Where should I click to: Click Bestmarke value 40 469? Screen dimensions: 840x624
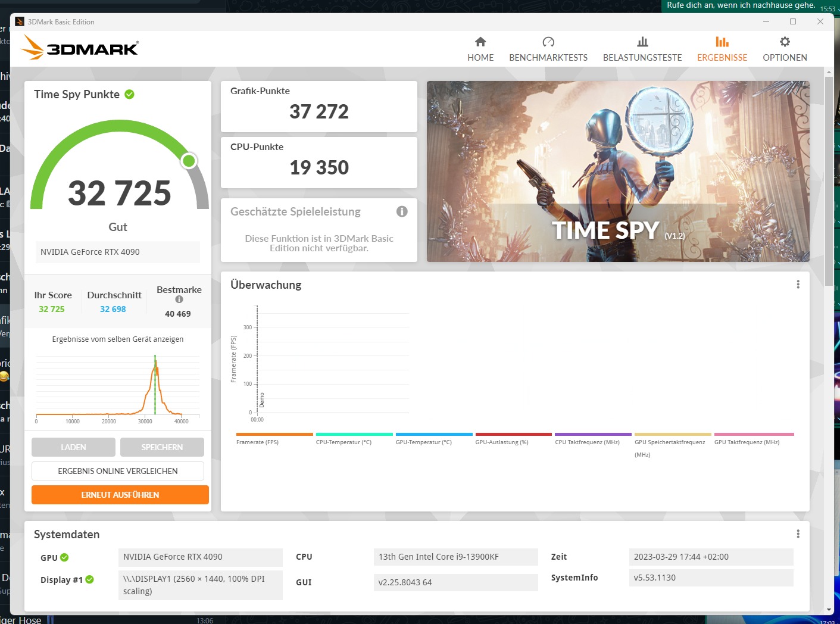point(178,314)
